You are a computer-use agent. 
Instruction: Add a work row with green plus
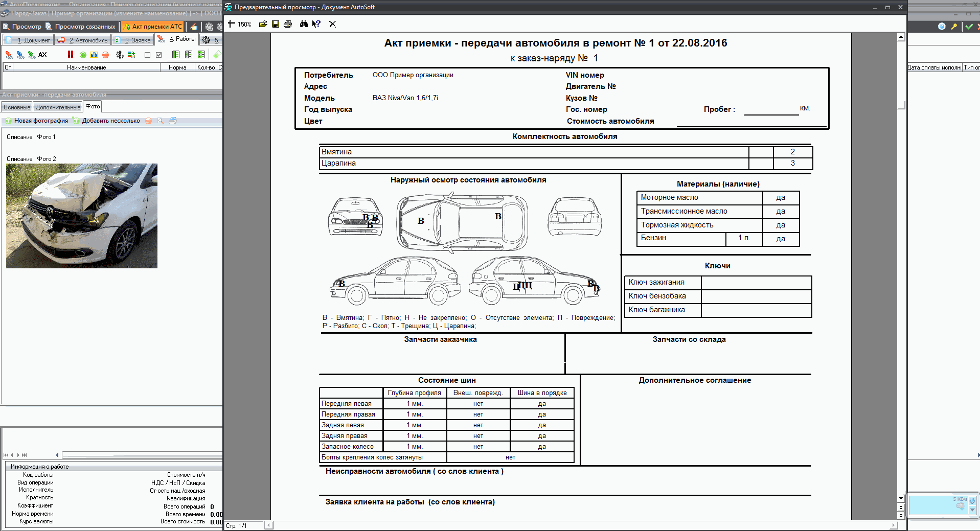coord(83,55)
